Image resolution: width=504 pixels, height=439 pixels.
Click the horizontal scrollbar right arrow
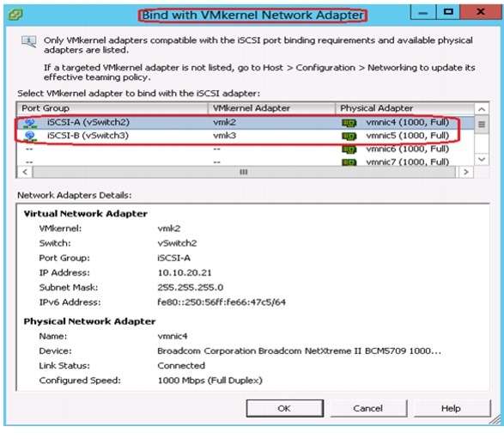(x=465, y=172)
